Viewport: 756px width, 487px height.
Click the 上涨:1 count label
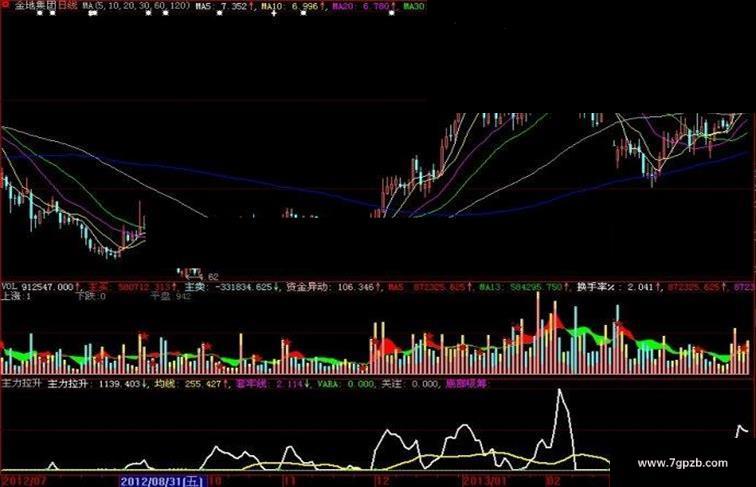tap(16, 296)
